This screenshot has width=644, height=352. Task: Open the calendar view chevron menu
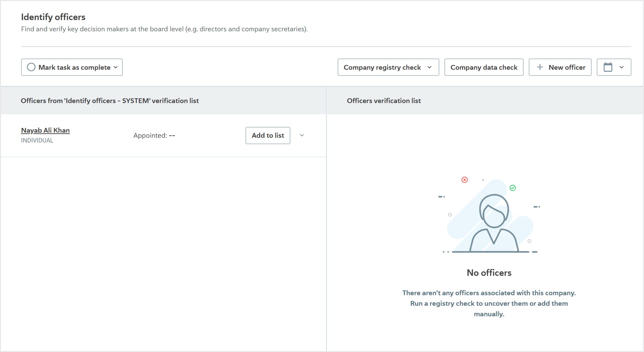pyautogui.click(x=622, y=67)
